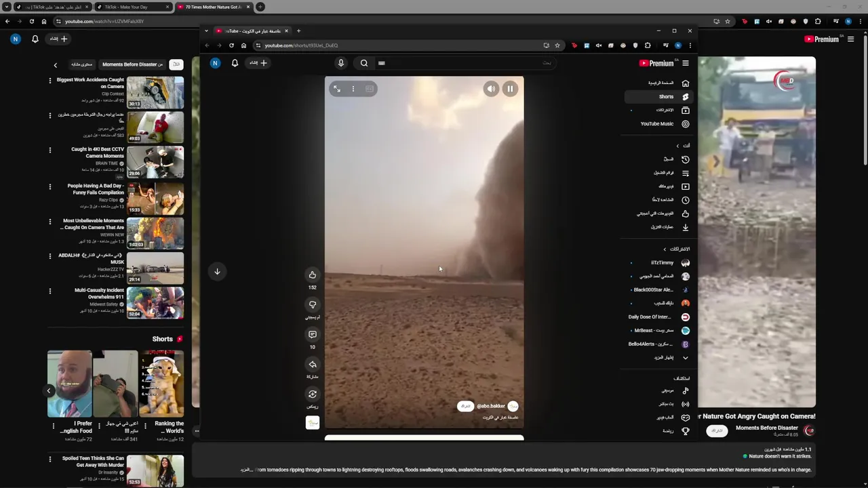Viewport: 868px width, 488px height.
Task: Like the Short with 152 likes
Action: coord(313,274)
